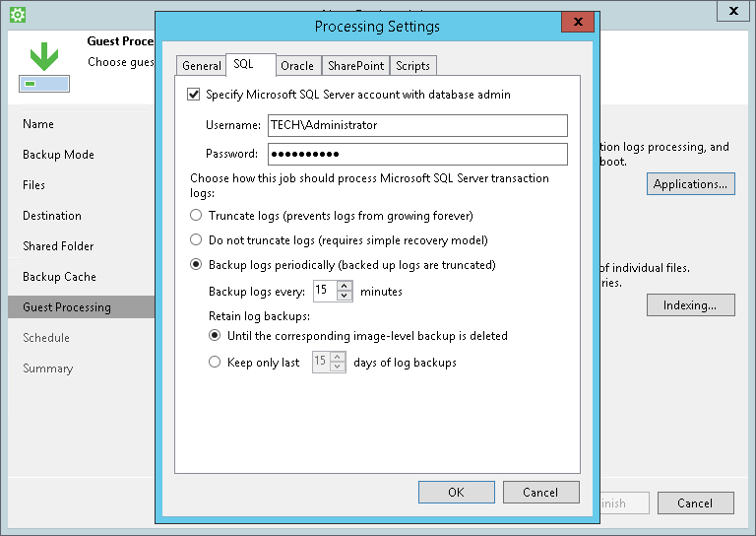Click Cancel button in wizard window
756x536 pixels.
695,503
